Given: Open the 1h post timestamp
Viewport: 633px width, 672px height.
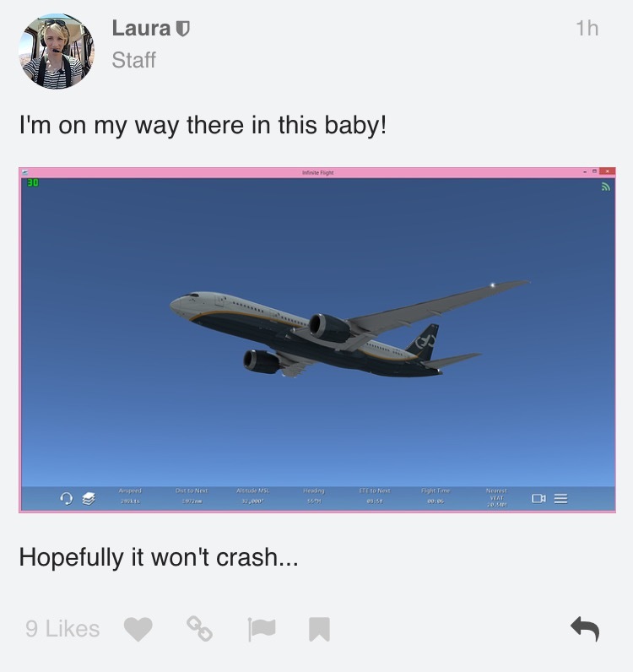Looking at the screenshot, I should (x=587, y=29).
